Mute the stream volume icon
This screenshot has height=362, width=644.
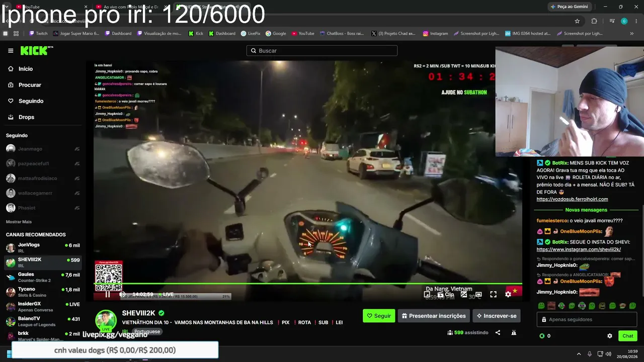tap(122, 295)
